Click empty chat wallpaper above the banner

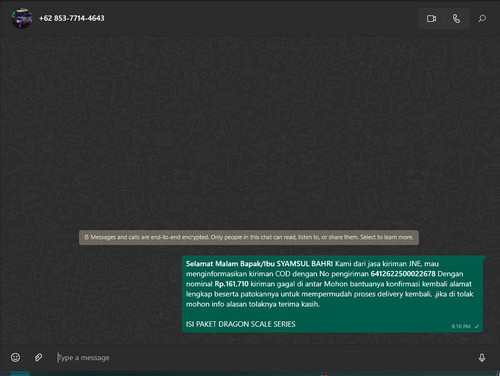pyautogui.click(x=250, y=133)
